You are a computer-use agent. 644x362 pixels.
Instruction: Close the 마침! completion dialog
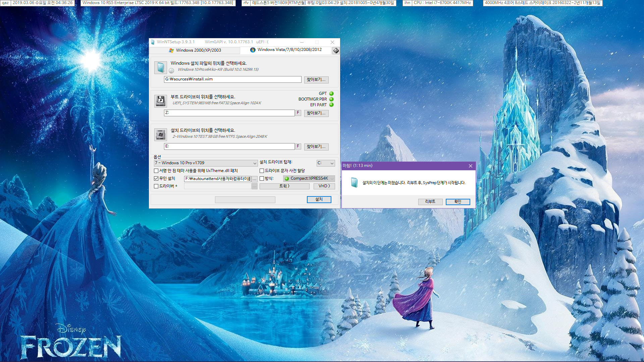point(471,166)
